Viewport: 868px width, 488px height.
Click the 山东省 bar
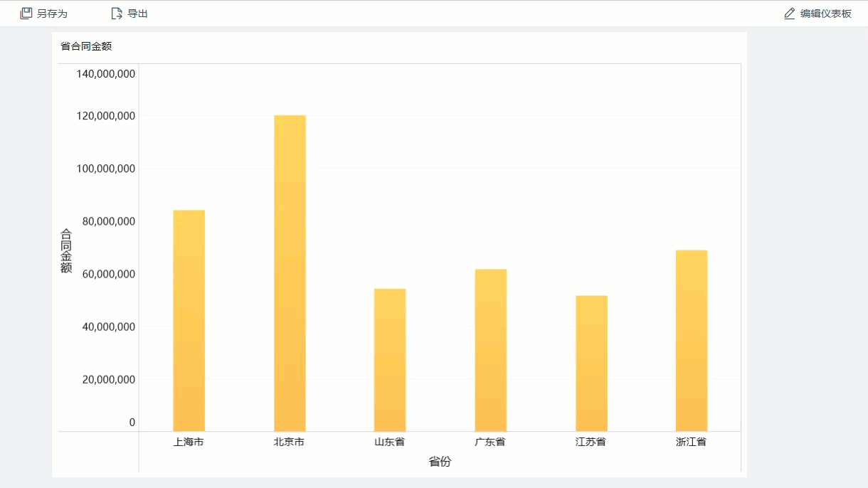390,359
